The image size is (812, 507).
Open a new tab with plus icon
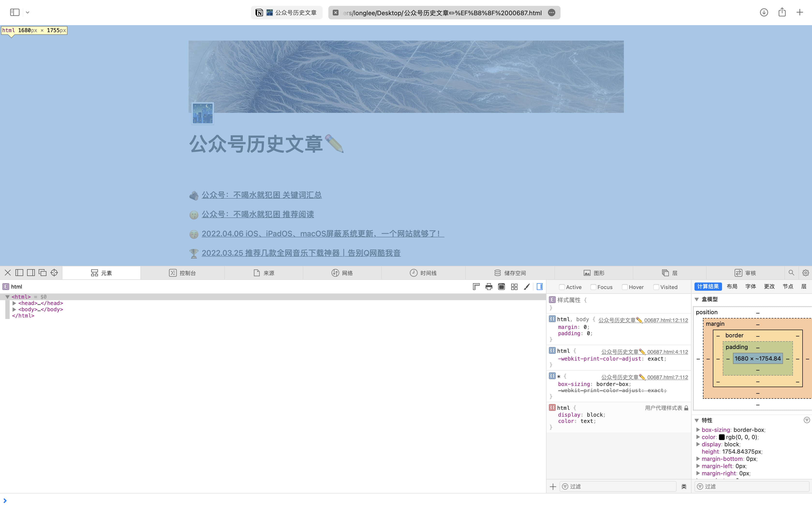pos(800,12)
